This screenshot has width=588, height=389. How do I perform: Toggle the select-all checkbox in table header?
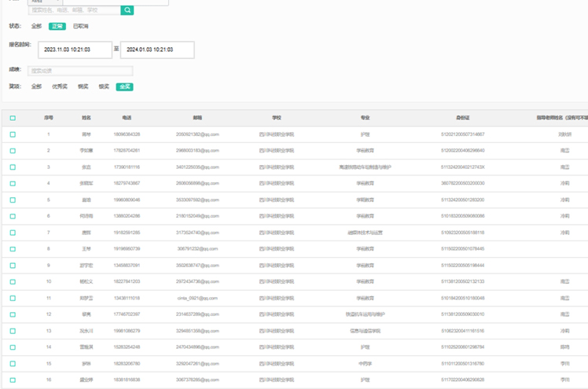(13, 118)
